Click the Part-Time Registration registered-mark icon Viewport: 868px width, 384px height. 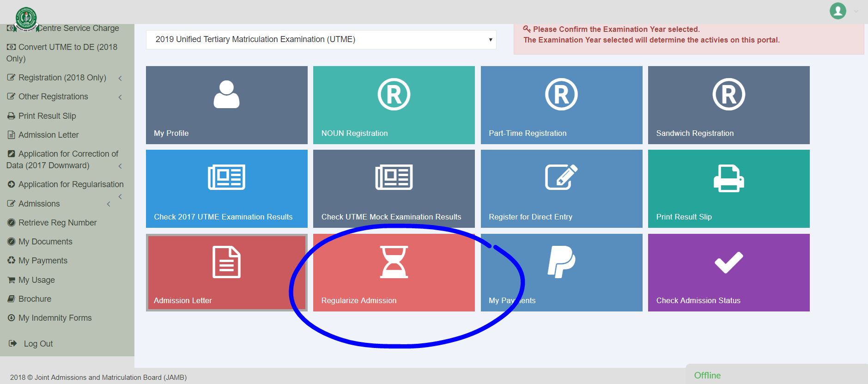pyautogui.click(x=561, y=94)
